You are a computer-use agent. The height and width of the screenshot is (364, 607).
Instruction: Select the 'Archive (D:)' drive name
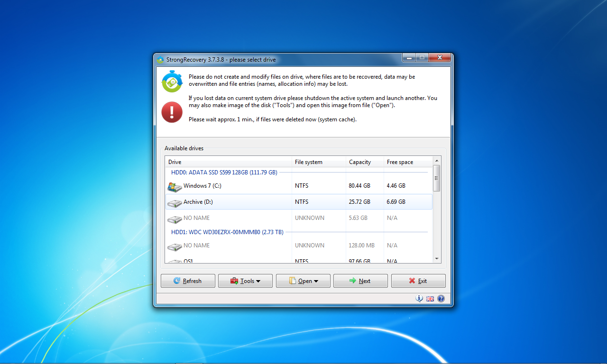(x=198, y=202)
